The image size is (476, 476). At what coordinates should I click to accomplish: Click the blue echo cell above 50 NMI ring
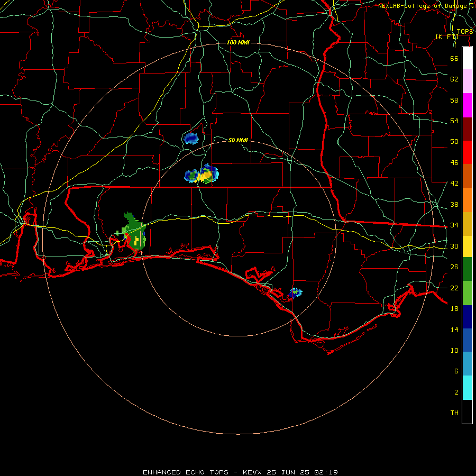191,139
